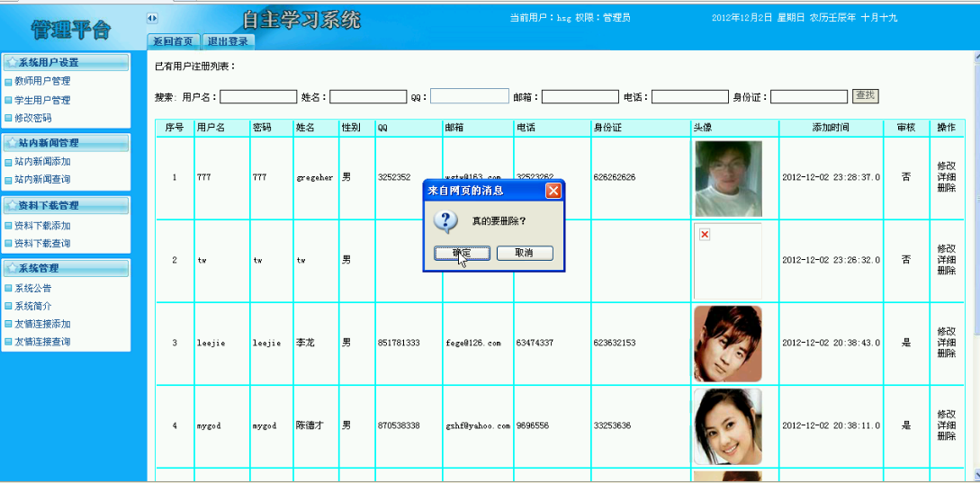Open 学生用户管理 in sidebar

pos(42,100)
